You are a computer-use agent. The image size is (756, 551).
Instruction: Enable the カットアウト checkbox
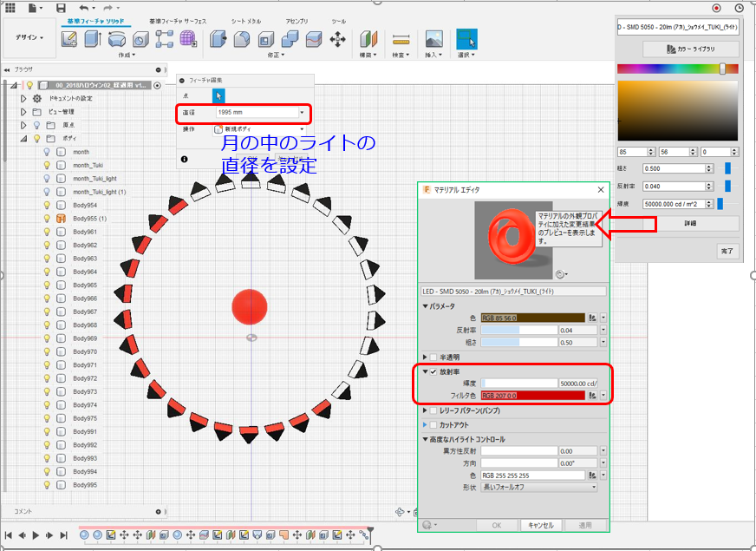(433, 425)
